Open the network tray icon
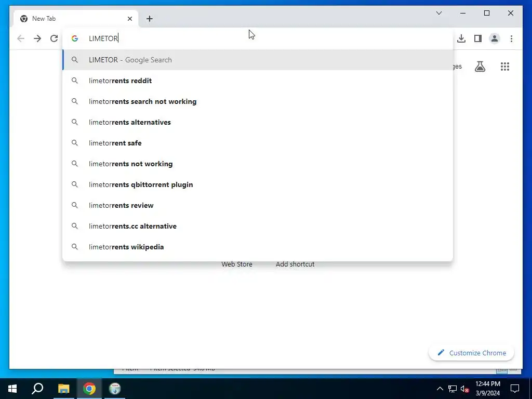Viewport: 532px width, 399px height. coord(453,389)
